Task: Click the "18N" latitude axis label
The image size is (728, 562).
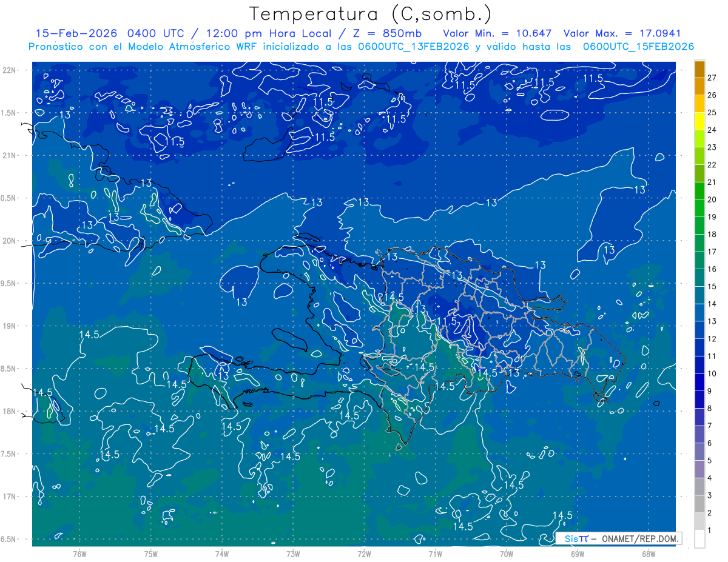Action: click(9, 412)
